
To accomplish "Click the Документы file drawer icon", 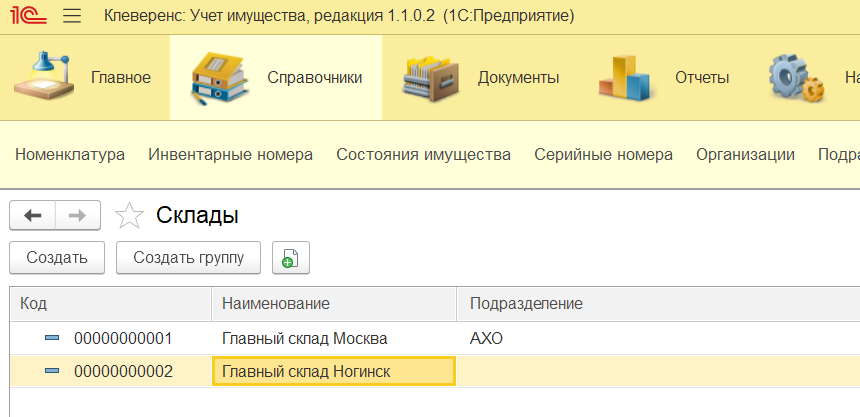I will click(431, 78).
